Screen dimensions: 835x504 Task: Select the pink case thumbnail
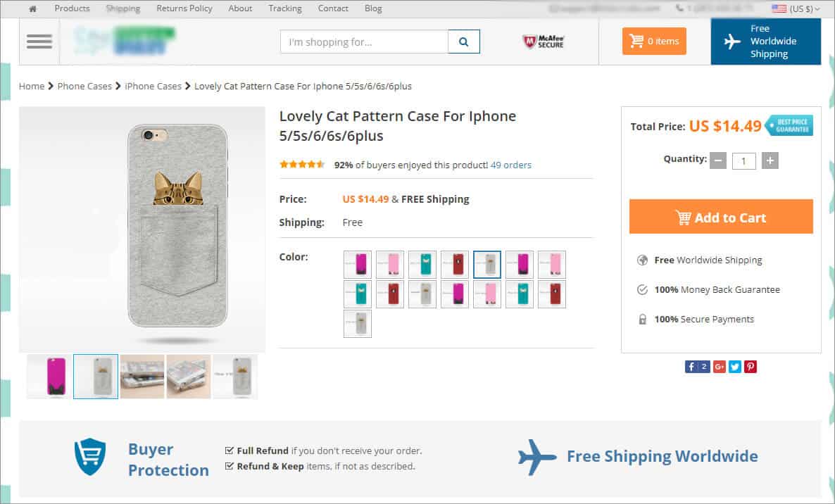[49, 376]
